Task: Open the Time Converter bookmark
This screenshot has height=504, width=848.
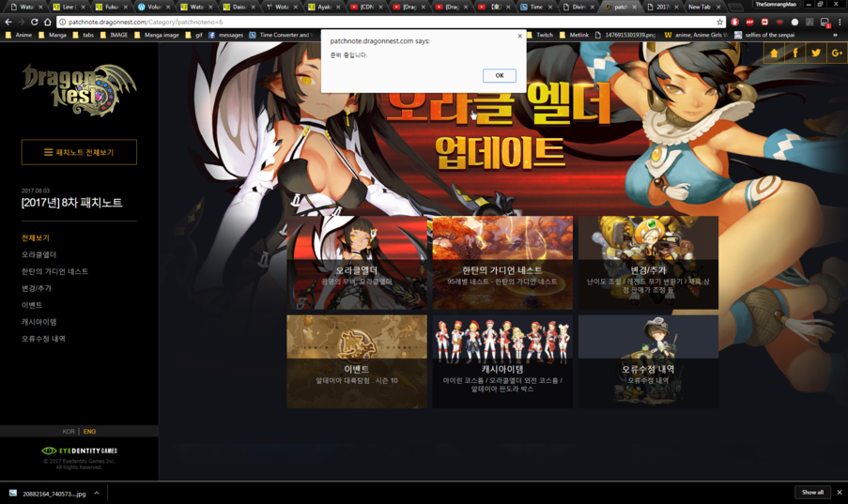Action: click(x=281, y=35)
